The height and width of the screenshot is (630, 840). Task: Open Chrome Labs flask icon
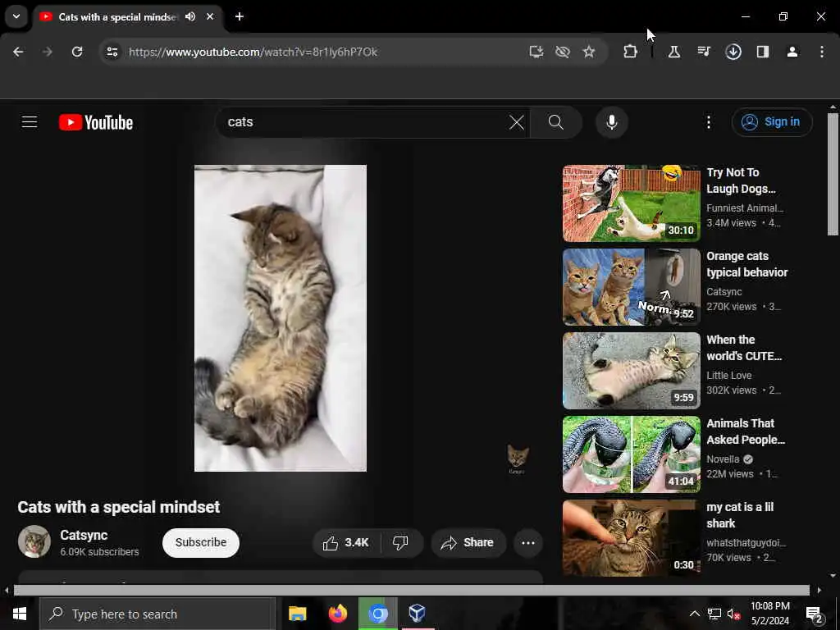(x=674, y=52)
